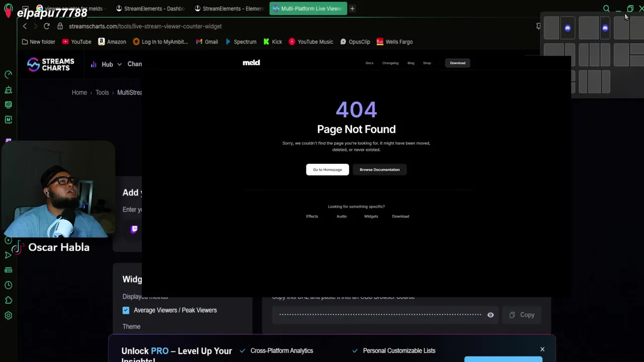The width and height of the screenshot is (644, 362).
Task: Click the Twitch platform icon in Add section
Action: click(134, 229)
